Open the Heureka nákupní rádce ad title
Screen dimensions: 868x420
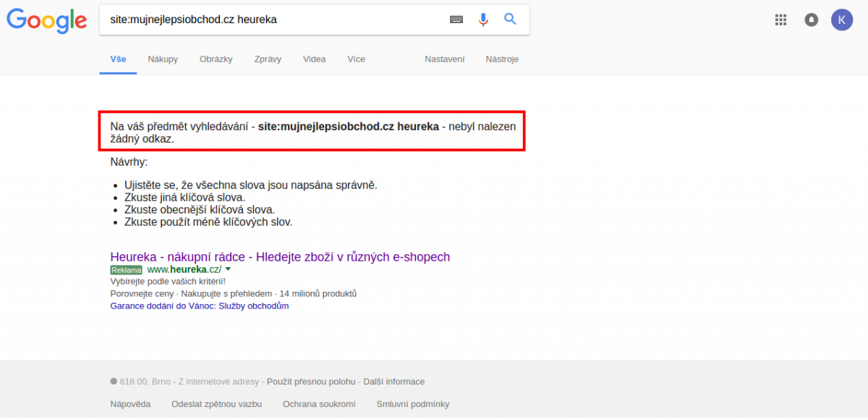[x=280, y=257]
